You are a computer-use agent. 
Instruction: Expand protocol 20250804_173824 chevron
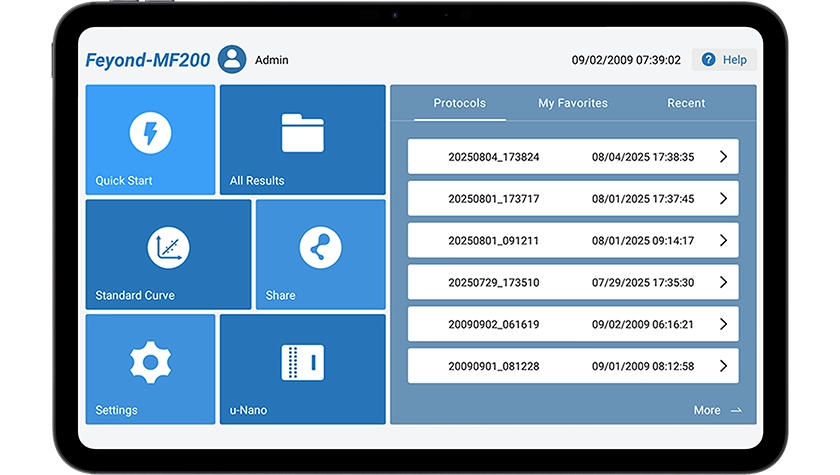pyautogui.click(x=723, y=156)
